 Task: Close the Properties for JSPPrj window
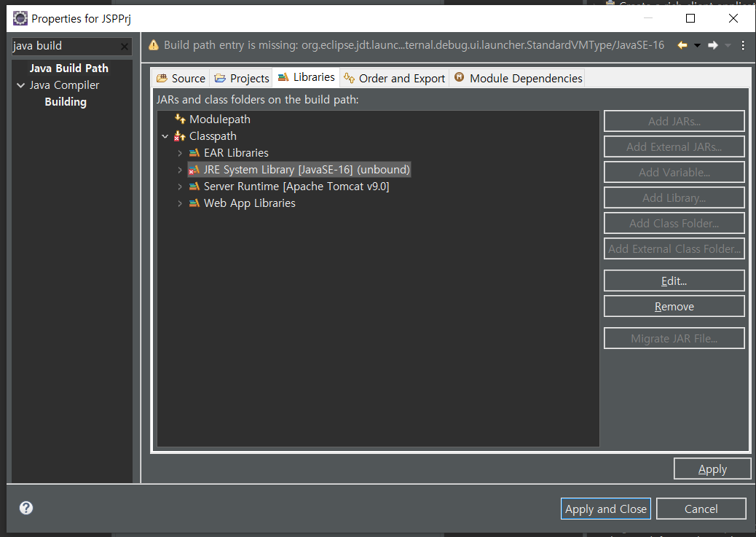point(733,18)
